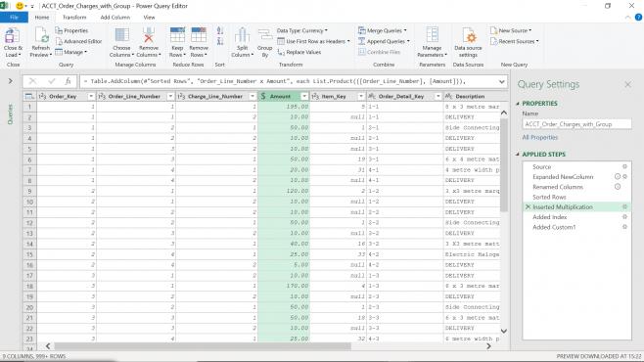Collapse the ribbon with the caret
This screenshot has width=644, height=362.
point(627,18)
